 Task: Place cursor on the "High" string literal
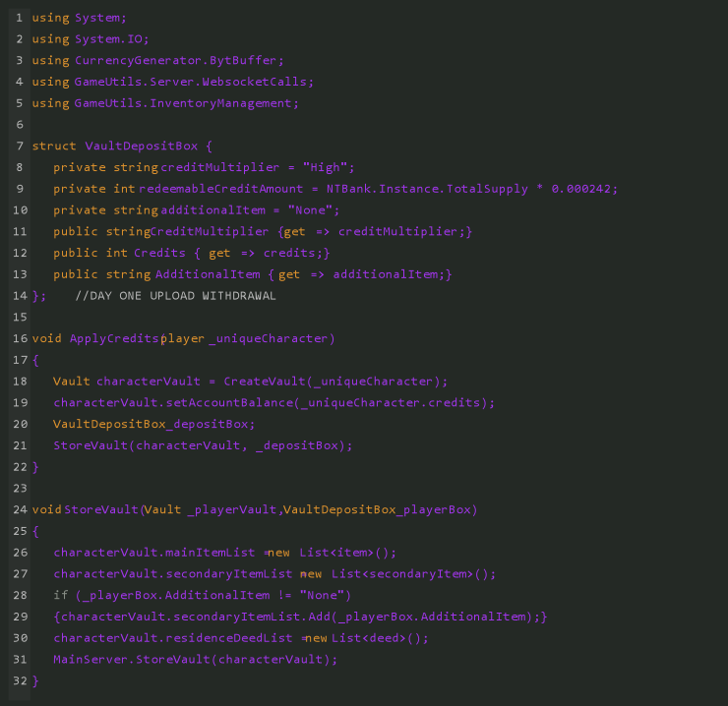point(325,167)
